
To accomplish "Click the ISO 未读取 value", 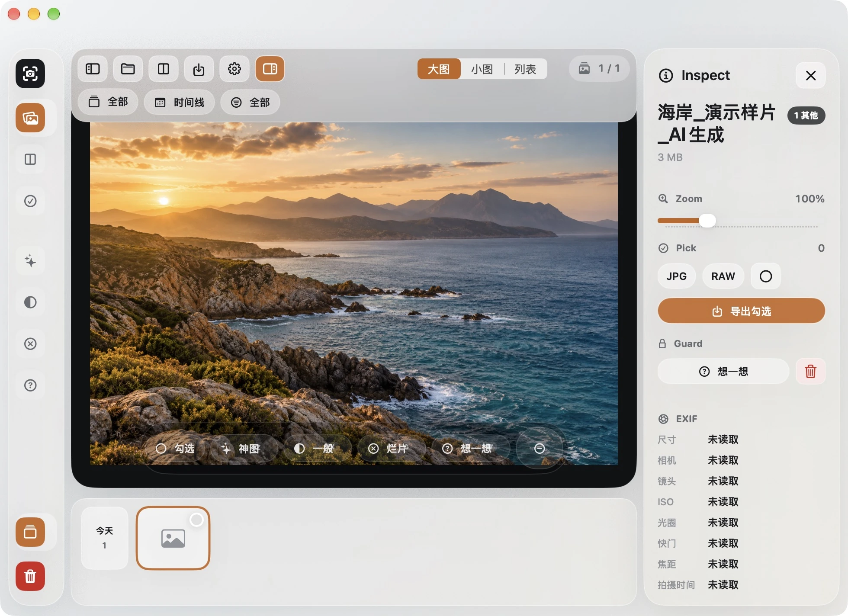I will coord(723,502).
